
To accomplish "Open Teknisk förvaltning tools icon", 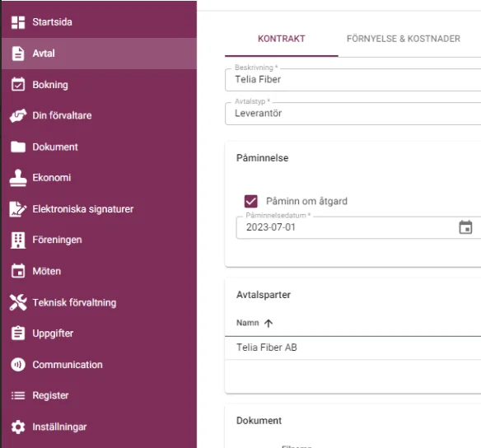I will click(x=18, y=302).
